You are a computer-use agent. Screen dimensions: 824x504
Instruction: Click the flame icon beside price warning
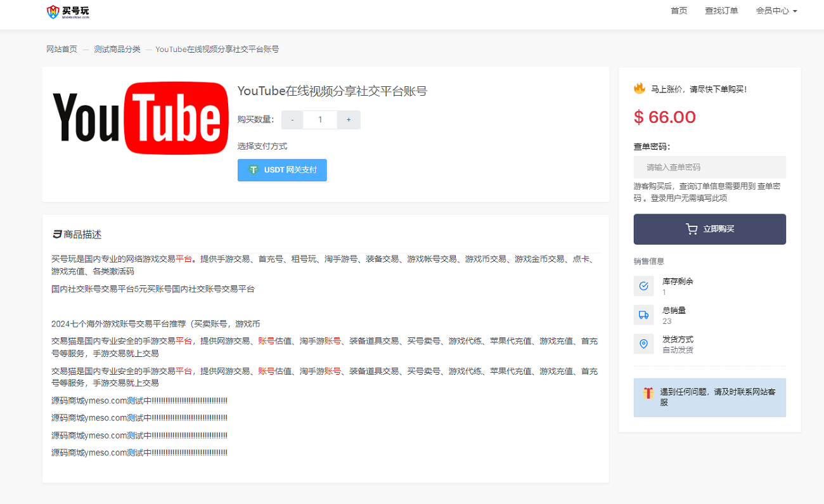coord(640,88)
